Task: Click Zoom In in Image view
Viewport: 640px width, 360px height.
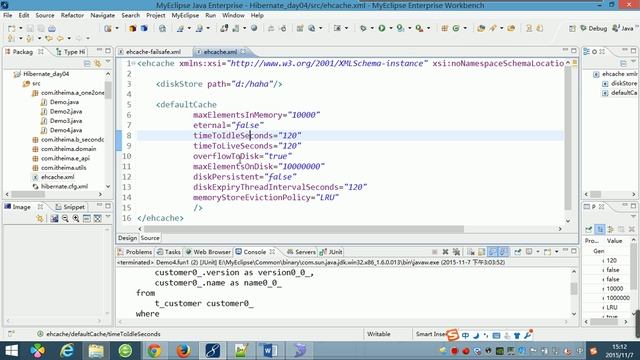Action: click(76, 219)
